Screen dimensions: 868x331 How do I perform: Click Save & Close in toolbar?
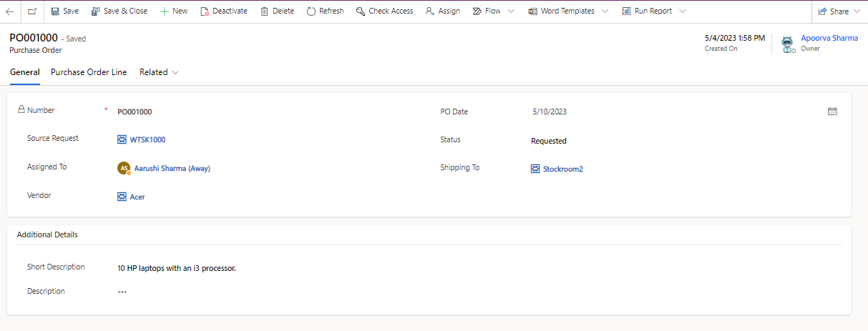coord(119,11)
